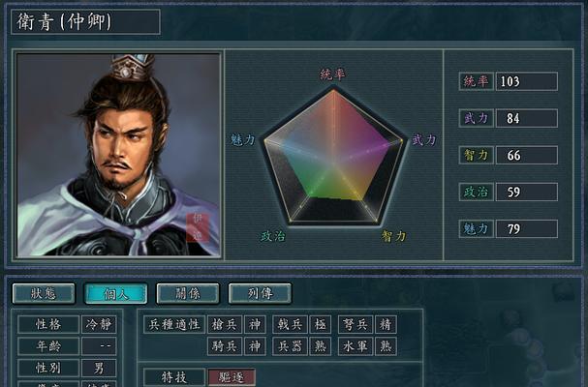Select the 政治 value field 59
This screenshot has height=387, width=588.
tap(527, 192)
